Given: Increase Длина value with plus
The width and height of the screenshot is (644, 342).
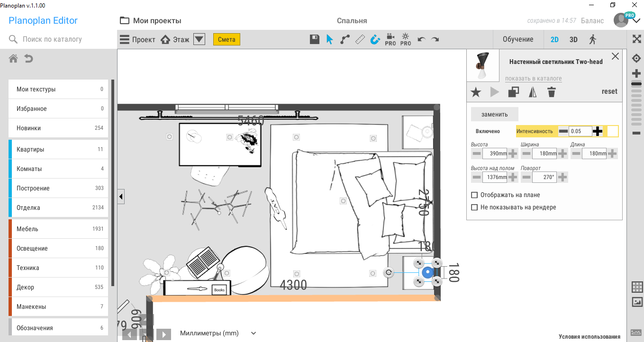Looking at the screenshot, I should [612, 153].
